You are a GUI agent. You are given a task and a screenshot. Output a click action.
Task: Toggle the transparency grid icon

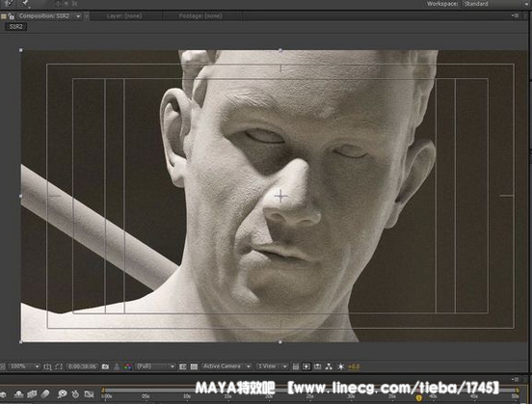[194, 366]
